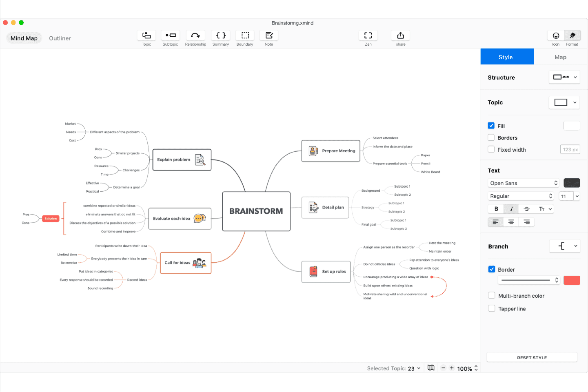
Task: Enable the Borders checkbox
Action: click(491, 138)
